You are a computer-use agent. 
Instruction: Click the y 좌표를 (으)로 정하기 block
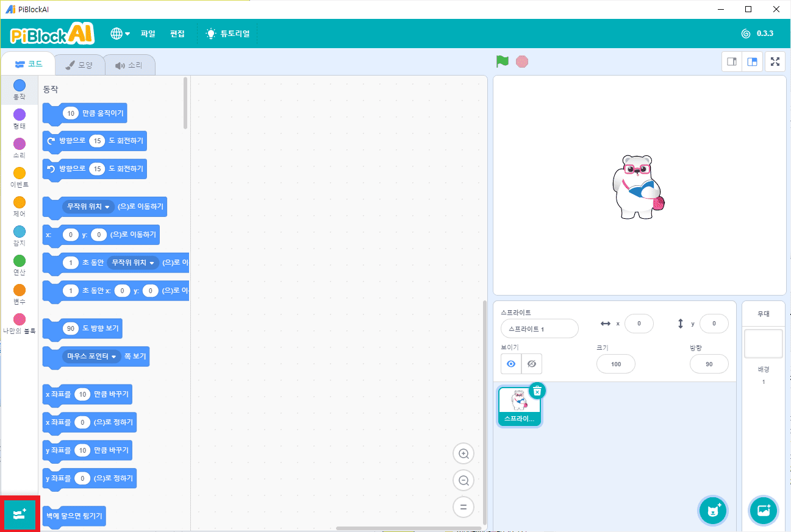pyautogui.click(x=90, y=479)
